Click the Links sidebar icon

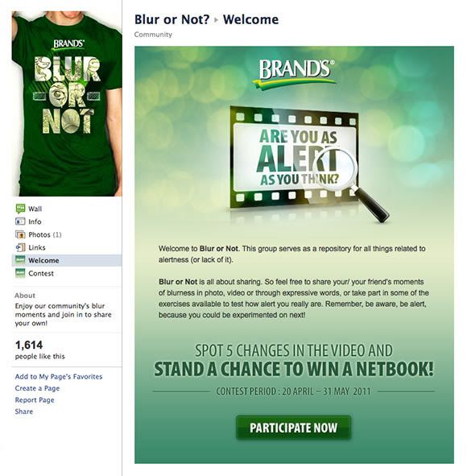coord(20,247)
